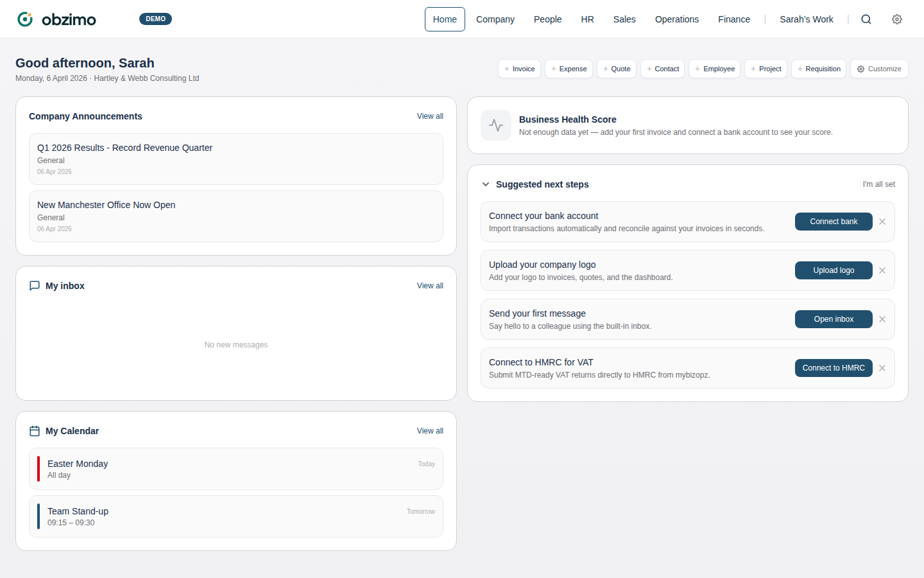Viewport: 924px width, 578px height.
Task: View all in My inbox
Action: (x=430, y=286)
